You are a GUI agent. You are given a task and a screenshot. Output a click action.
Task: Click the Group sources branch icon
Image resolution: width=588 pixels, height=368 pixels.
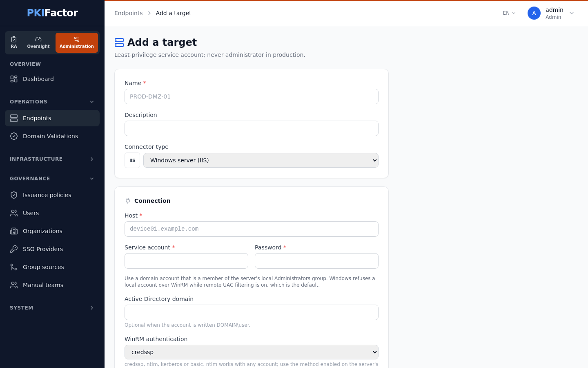tap(14, 267)
